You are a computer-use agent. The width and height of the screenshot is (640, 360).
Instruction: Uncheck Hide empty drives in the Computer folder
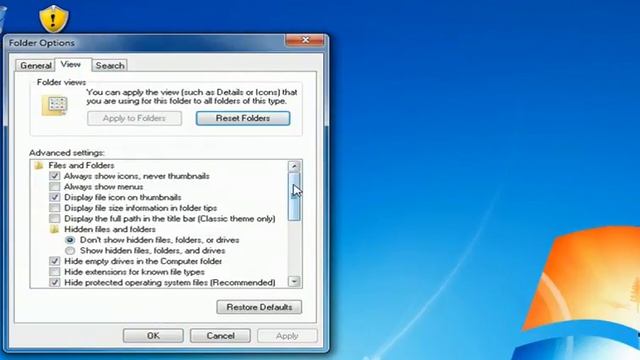coord(54,261)
